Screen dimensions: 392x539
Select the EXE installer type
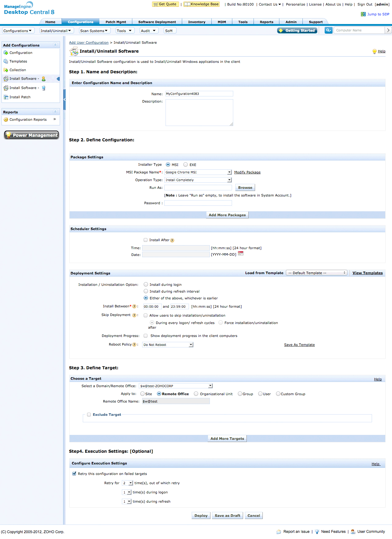[x=186, y=165]
